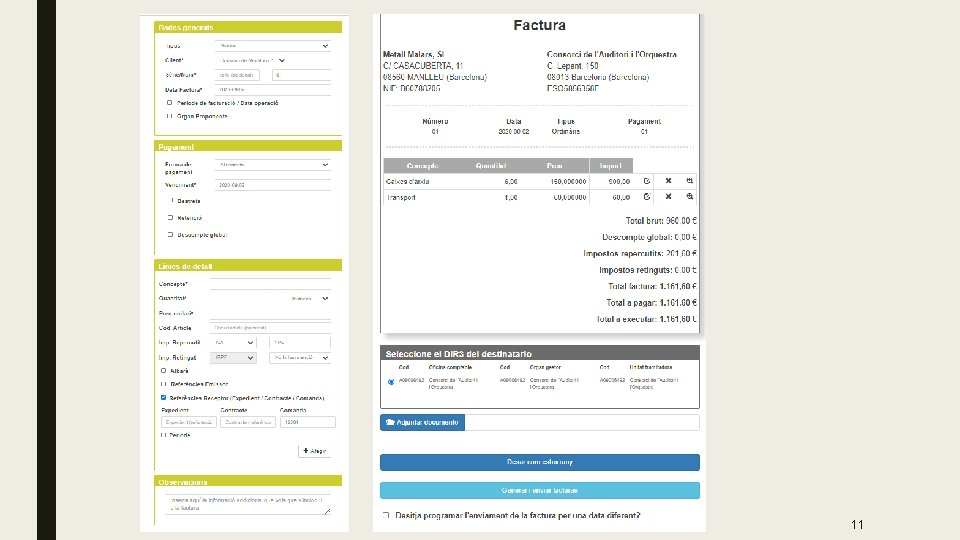Viewport: 960px width, 540px height.
Task: Toggle Referències Emissor checkbox
Action: [x=163, y=384]
